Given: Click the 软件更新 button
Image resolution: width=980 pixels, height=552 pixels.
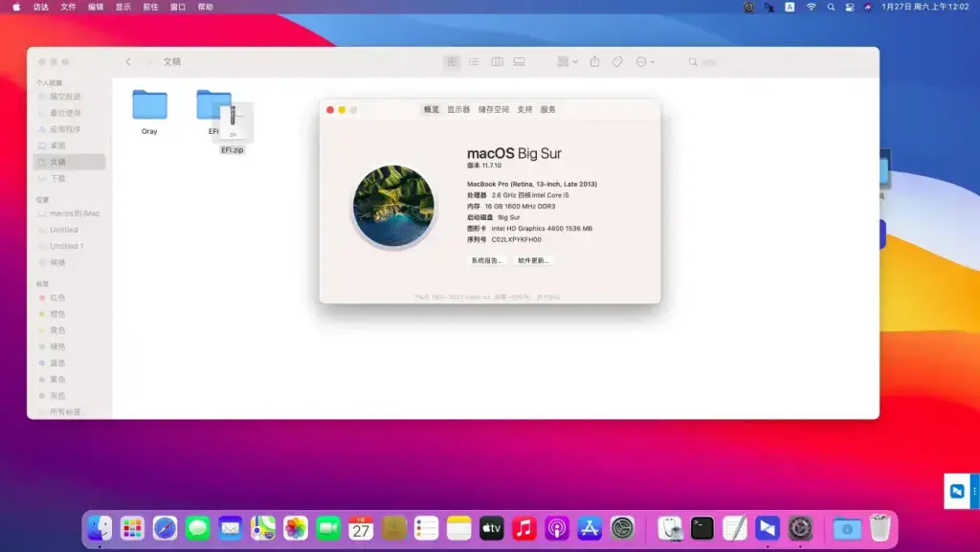Looking at the screenshot, I should tap(533, 260).
